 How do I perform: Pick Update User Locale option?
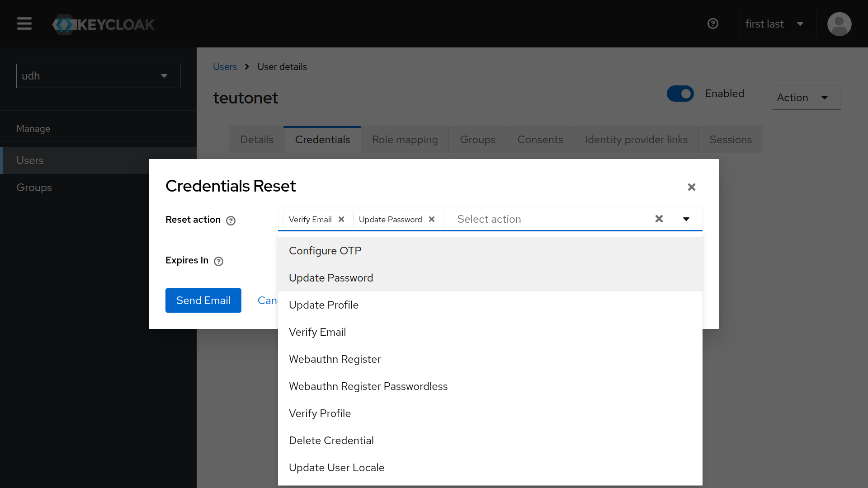[x=336, y=468]
